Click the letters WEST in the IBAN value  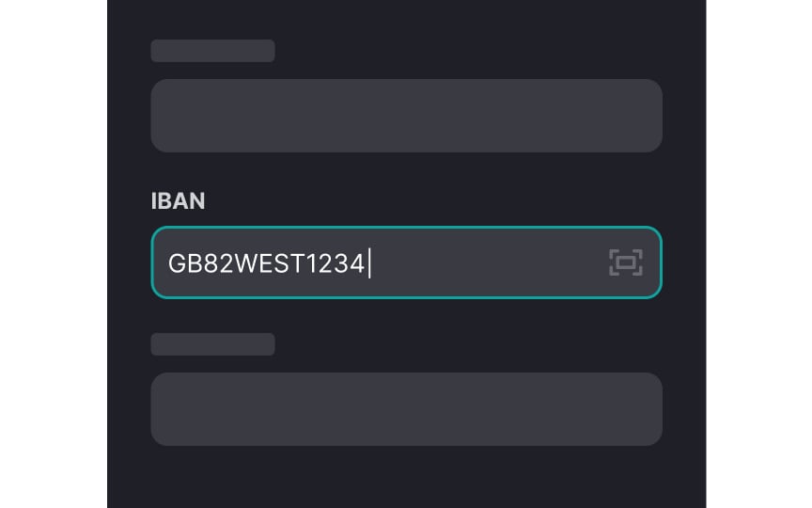[x=271, y=263]
